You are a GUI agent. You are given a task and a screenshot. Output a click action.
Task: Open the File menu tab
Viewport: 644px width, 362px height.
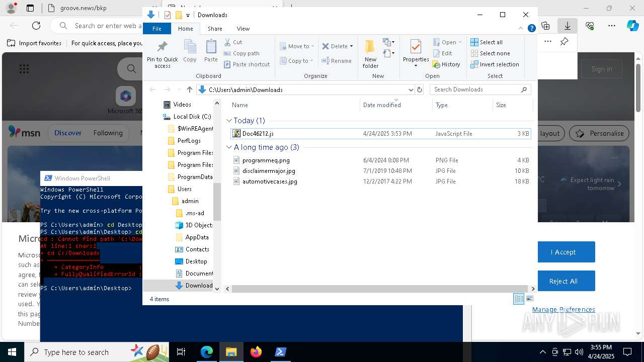tap(157, 29)
